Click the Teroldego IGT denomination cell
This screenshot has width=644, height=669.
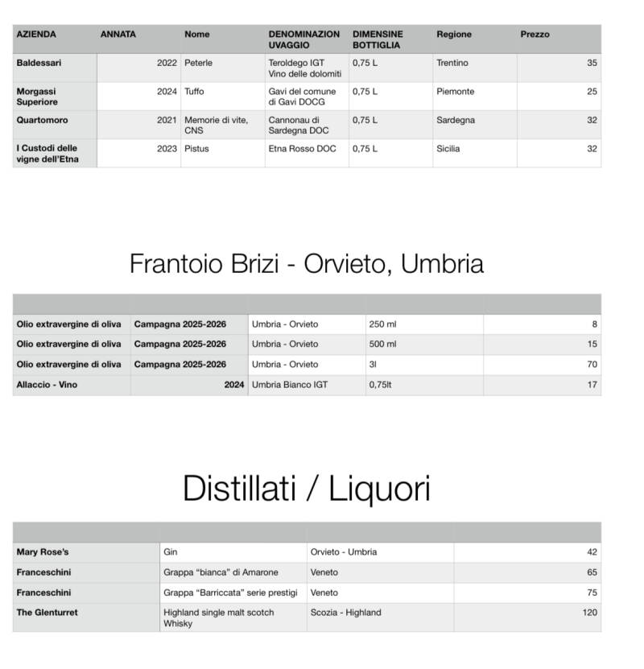pos(305,68)
